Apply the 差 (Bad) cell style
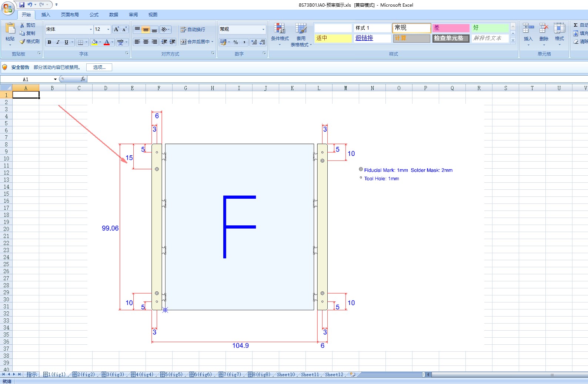Image resolution: width=588 pixels, height=384 pixels. click(451, 28)
